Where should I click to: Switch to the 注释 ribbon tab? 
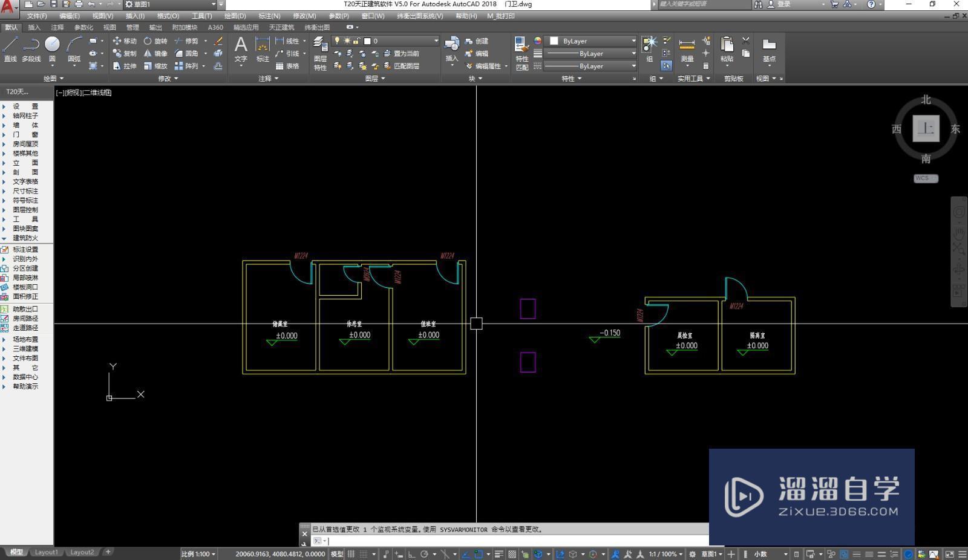[x=57, y=27]
